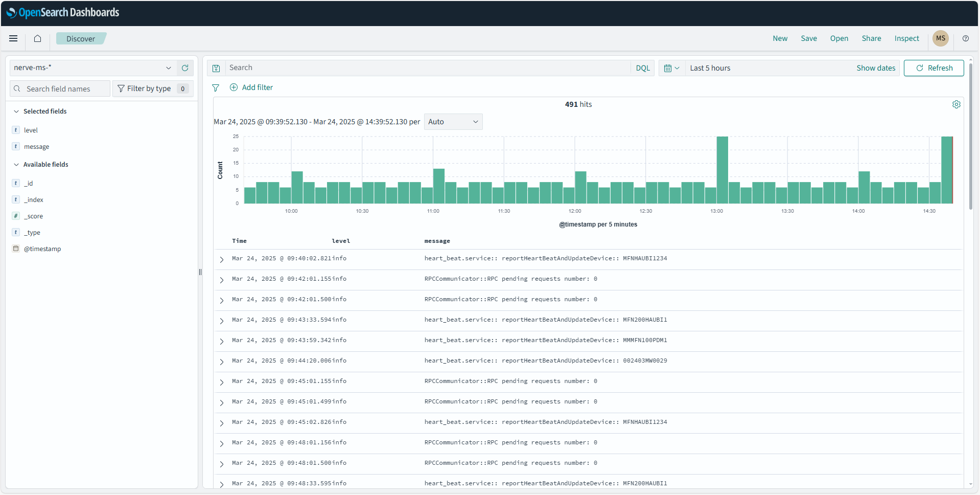Screen dimensions: 980x495
Task: Toggle Filter by type for fields
Action: click(x=148, y=88)
